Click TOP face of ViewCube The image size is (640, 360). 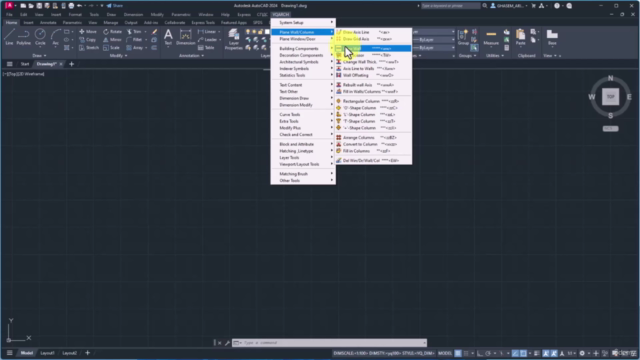click(610, 97)
